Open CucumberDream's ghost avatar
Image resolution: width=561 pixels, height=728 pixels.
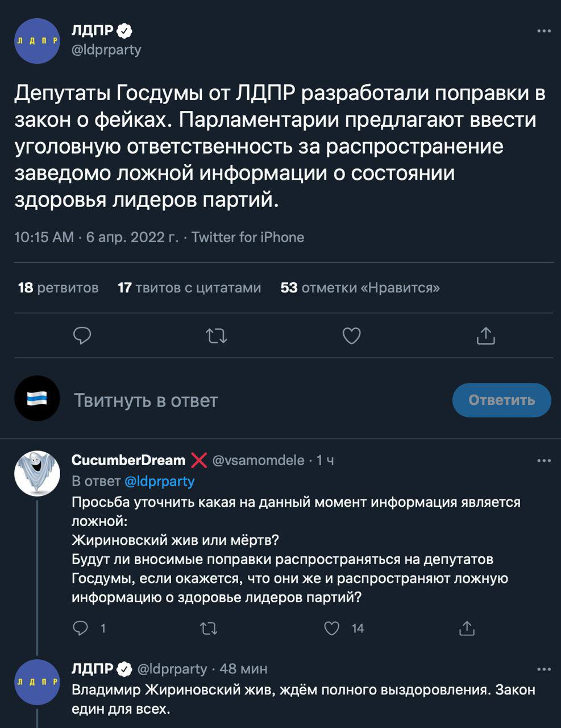coord(37,473)
